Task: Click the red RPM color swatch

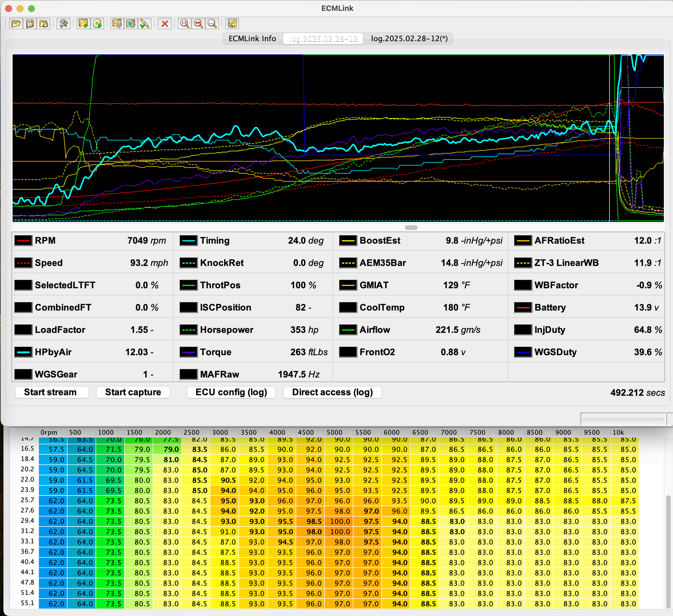Action: tap(23, 241)
